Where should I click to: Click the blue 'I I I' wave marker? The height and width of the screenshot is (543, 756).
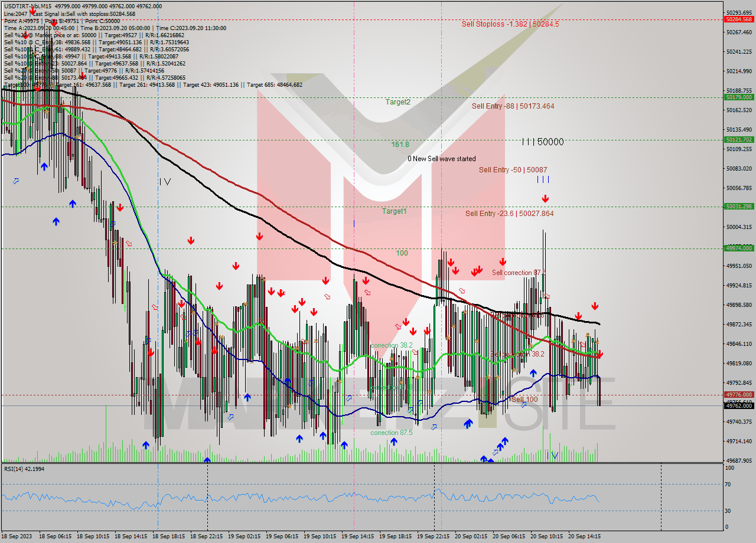click(543, 179)
